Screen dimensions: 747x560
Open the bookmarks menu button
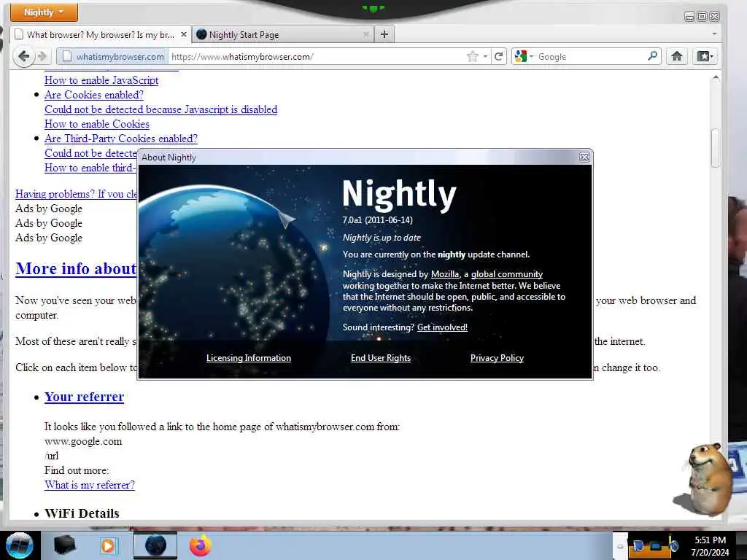[705, 56]
